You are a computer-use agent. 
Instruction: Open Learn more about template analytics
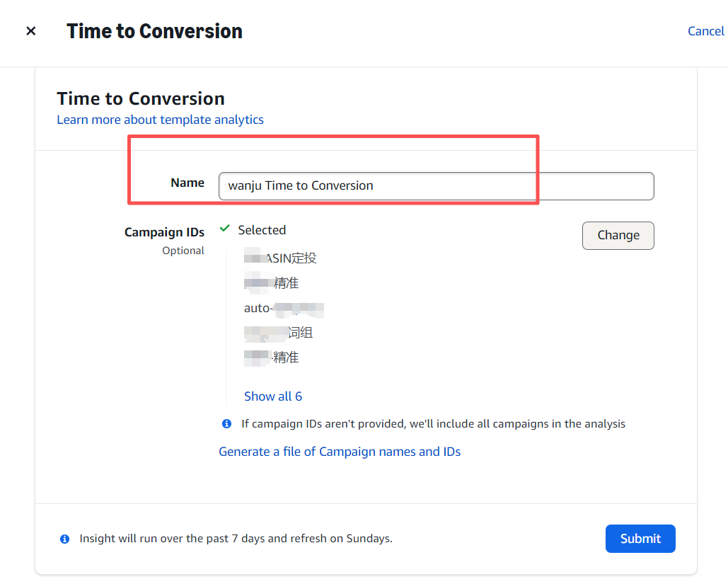tap(160, 120)
